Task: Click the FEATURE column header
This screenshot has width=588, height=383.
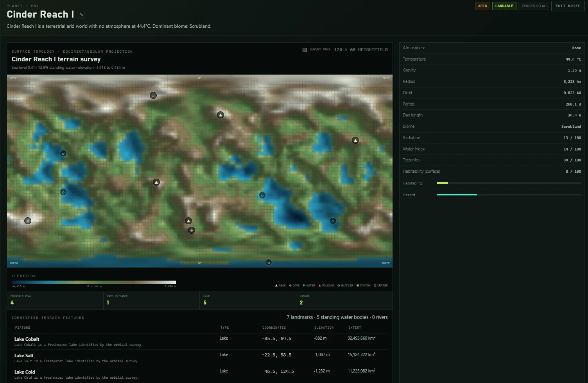Action: 23,328
